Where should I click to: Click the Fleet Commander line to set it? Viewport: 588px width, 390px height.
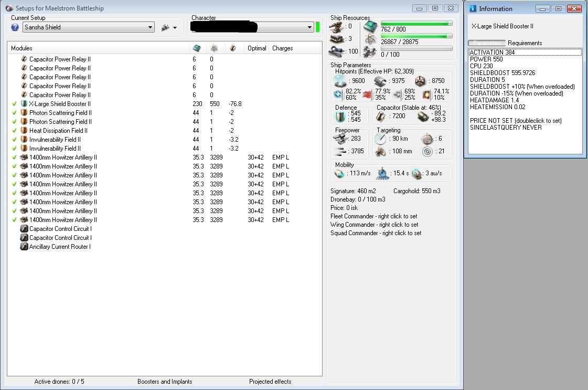pos(373,216)
